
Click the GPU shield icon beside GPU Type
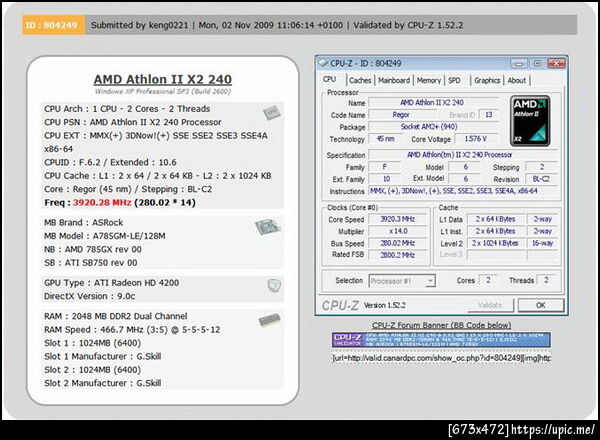click(x=274, y=285)
